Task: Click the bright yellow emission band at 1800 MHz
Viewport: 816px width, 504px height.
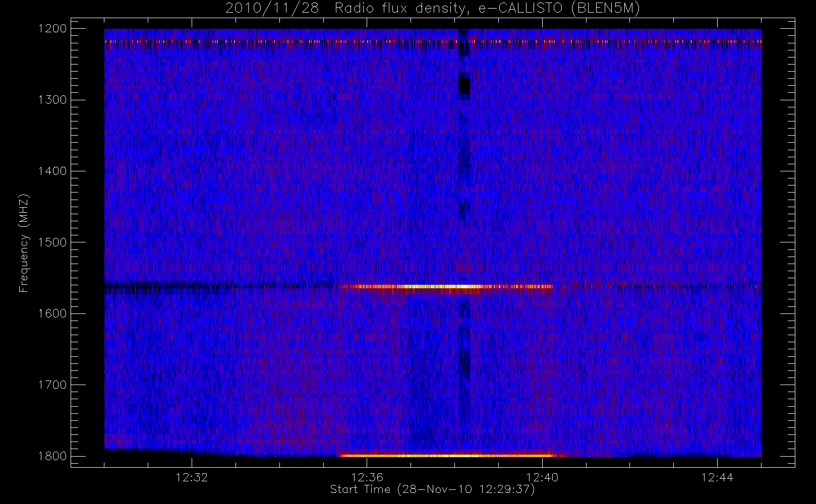Action: tap(448, 456)
